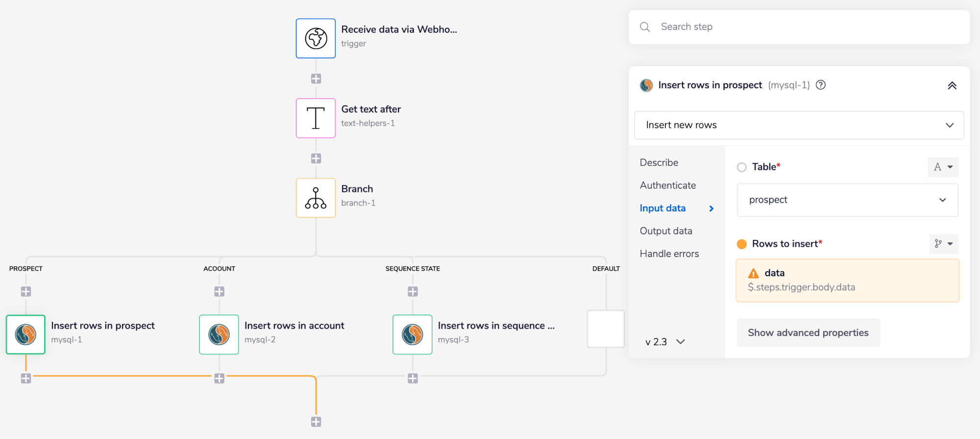
Task: Switch to the Authenticate tab
Action: (x=668, y=185)
